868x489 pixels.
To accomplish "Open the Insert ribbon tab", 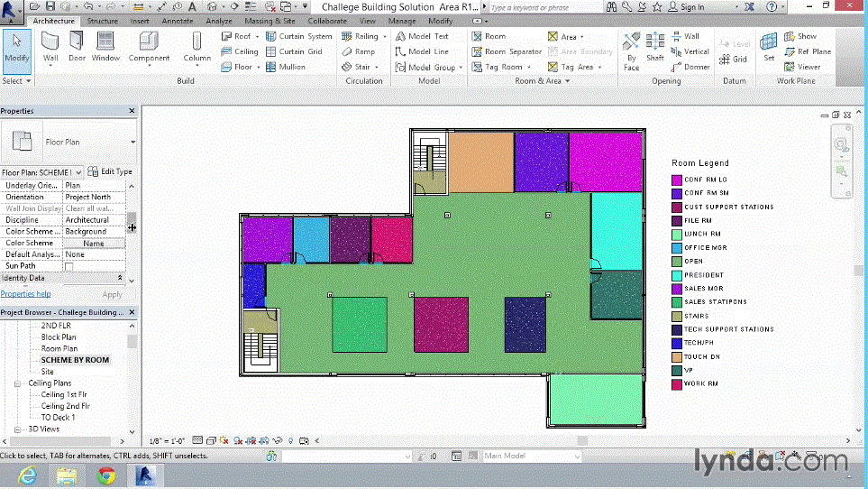I will [x=140, y=21].
